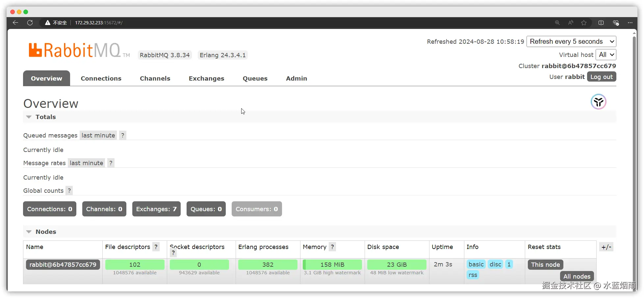The height and width of the screenshot is (298, 644).
Task: Switch to the Exchanges tab
Action: coord(206,78)
